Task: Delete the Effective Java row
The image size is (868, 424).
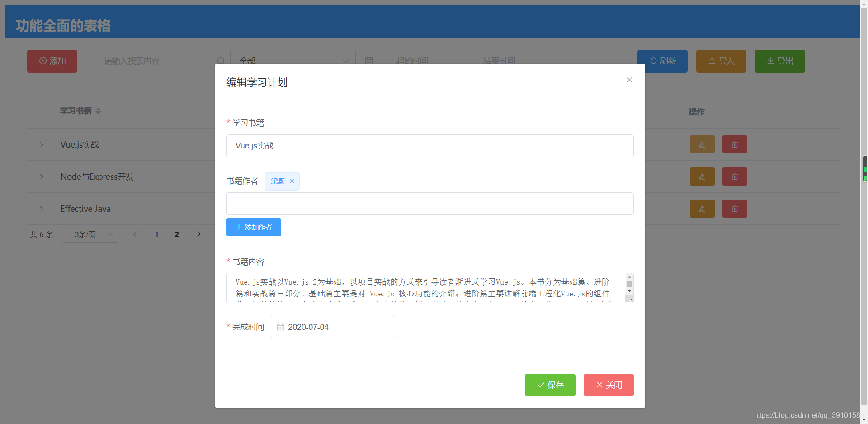Action: point(735,209)
